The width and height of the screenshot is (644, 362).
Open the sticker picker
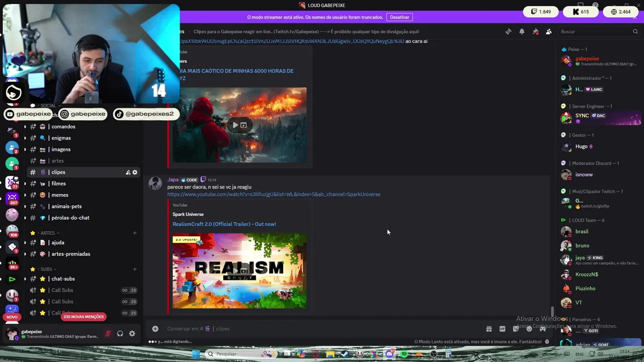pyautogui.click(x=516, y=329)
